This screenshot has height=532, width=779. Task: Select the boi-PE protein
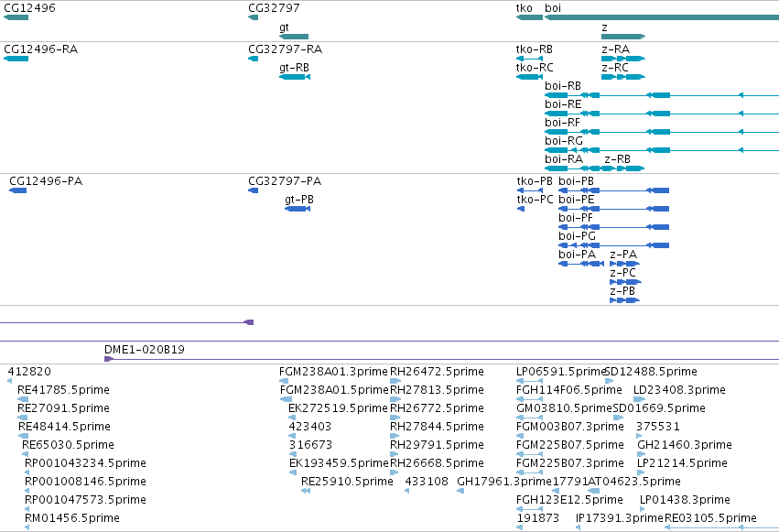pyautogui.click(x=614, y=209)
